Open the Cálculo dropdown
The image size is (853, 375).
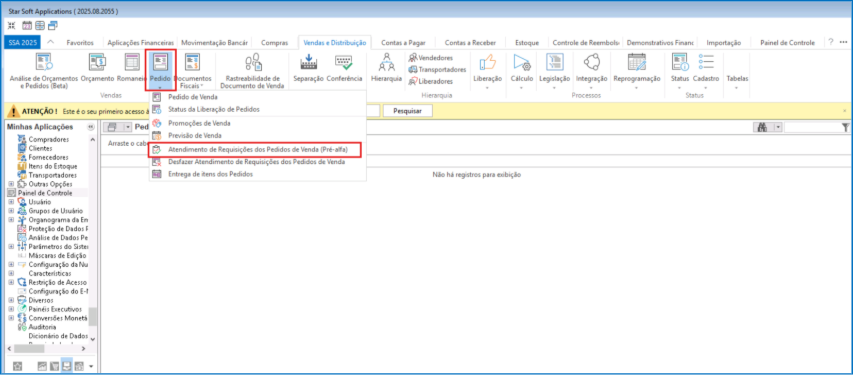click(x=521, y=70)
